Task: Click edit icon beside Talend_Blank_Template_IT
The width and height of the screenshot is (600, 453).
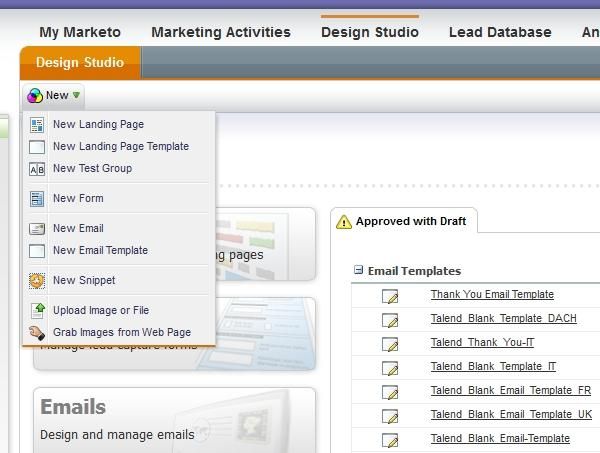Action: (390, 368)
